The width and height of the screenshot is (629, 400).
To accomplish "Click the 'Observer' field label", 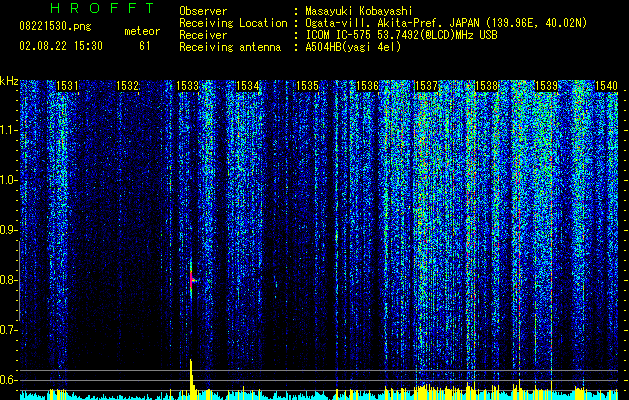I will [203, 11].
